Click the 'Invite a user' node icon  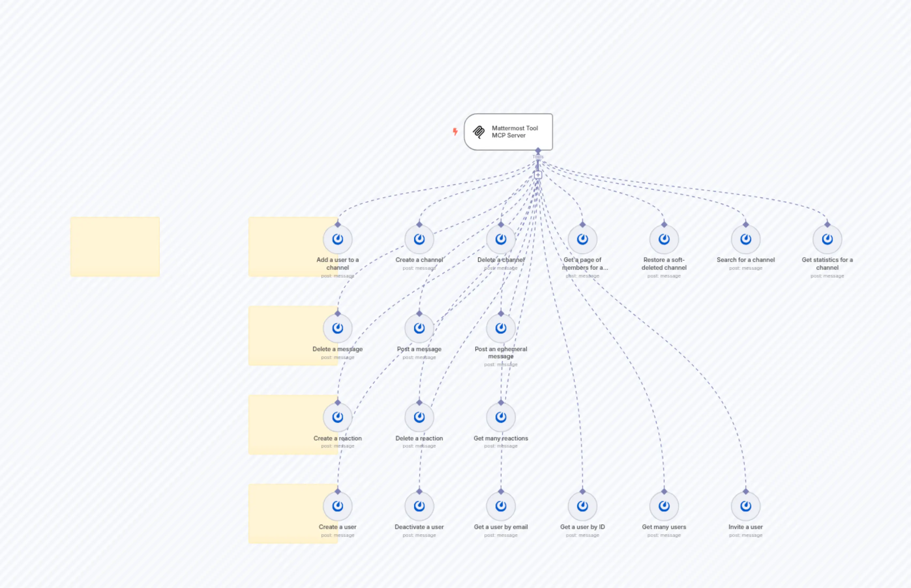tap(745, 506)
